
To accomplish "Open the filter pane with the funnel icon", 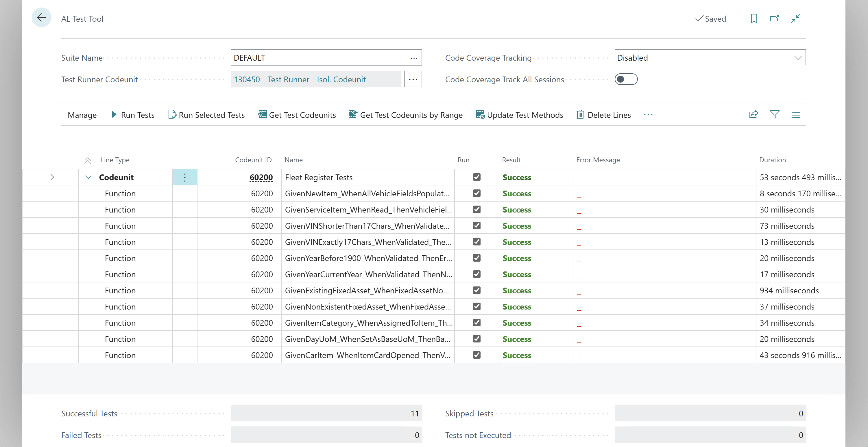I will (x=775, y=114).
